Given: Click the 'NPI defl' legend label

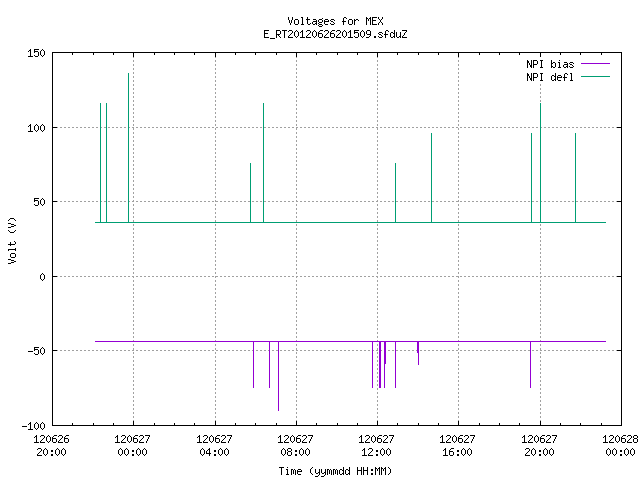Looking at the screenshot, I should pyautogui.click(x=550, y=77).
